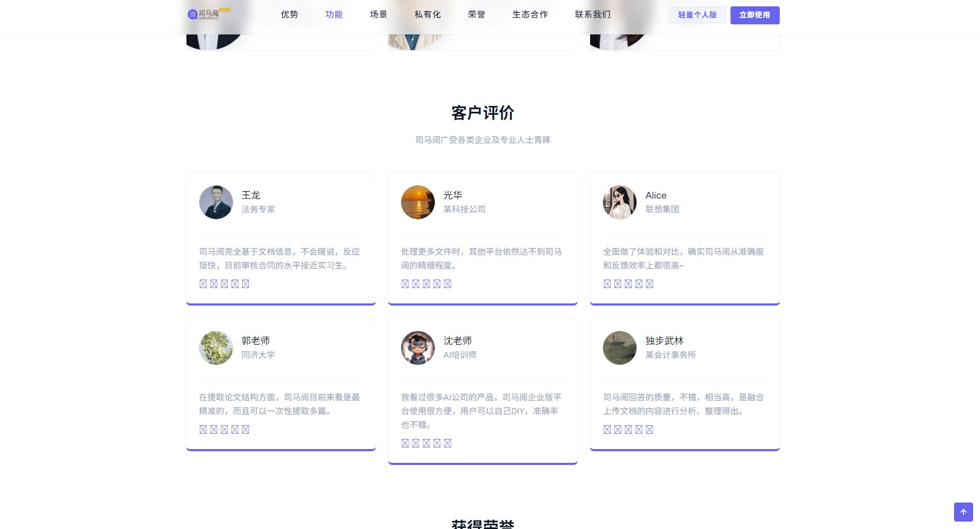Viewport: 980px width, 529px height.
Task: Click the star rating under 郭老师's review
Action: (x=224, y=429)
